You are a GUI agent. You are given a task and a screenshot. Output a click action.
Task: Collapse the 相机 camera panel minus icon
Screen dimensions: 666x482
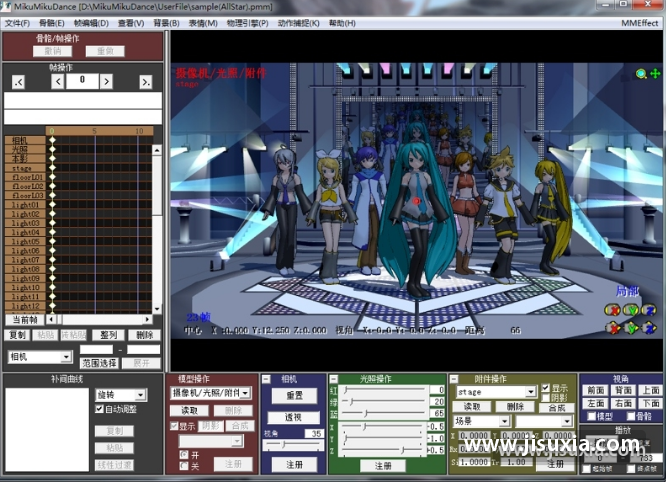[x=267, y=380]
